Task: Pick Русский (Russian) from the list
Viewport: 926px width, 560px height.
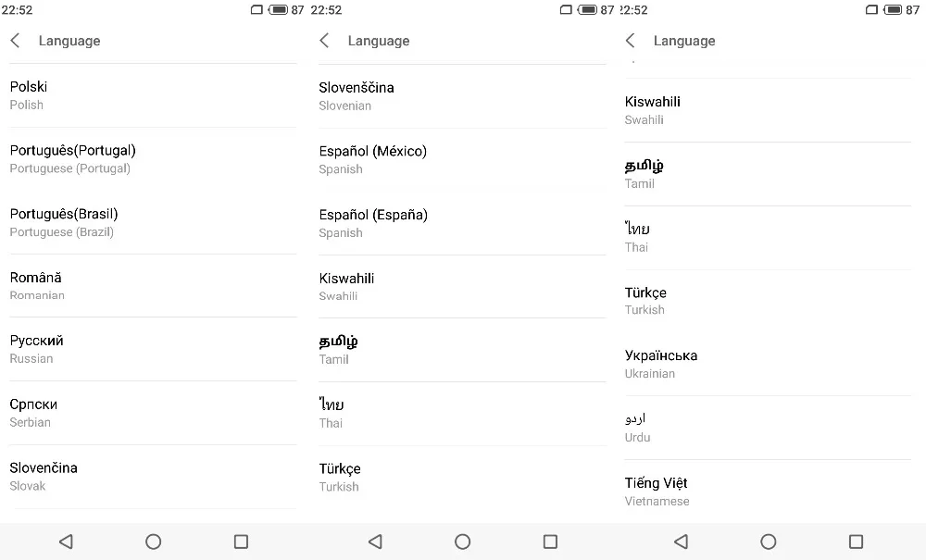Action: coord(153,349)
